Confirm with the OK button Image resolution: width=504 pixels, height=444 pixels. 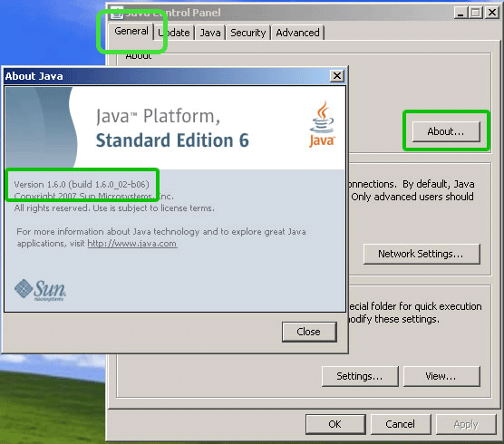(335, 424)
